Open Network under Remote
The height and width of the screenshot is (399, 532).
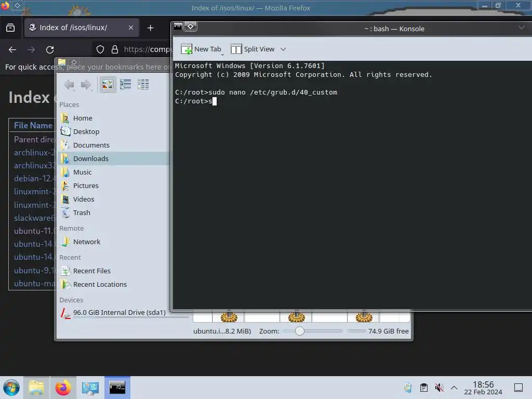(114, 242)
